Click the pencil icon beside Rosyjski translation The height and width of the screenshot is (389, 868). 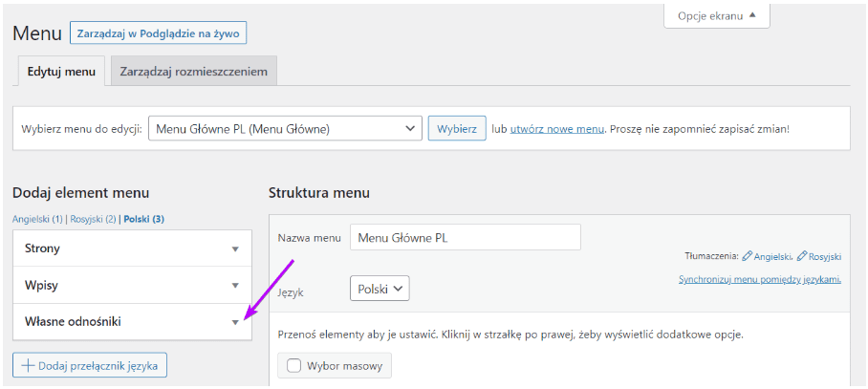point(801,256)
